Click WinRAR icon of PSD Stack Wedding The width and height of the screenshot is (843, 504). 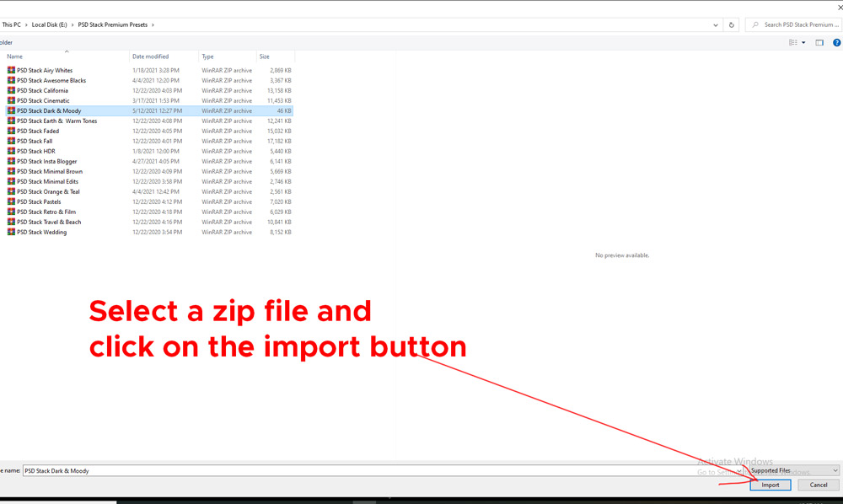(x=11, y=232)
